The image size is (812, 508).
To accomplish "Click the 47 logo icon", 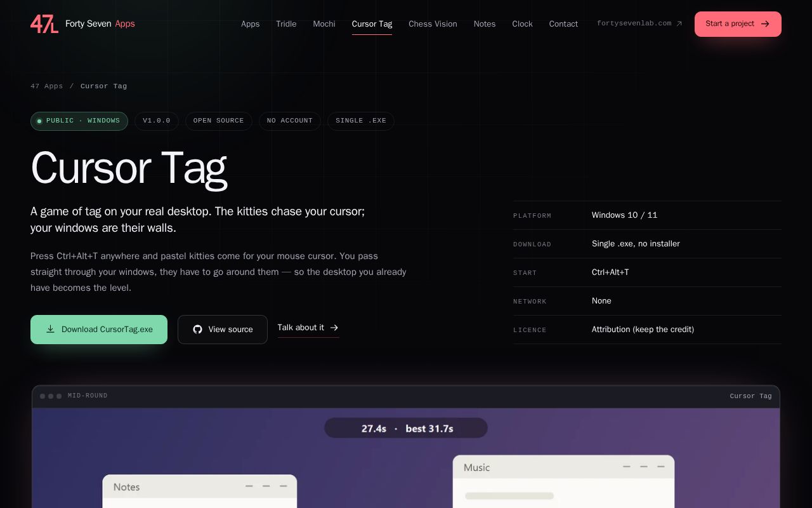I will (44, 24).
